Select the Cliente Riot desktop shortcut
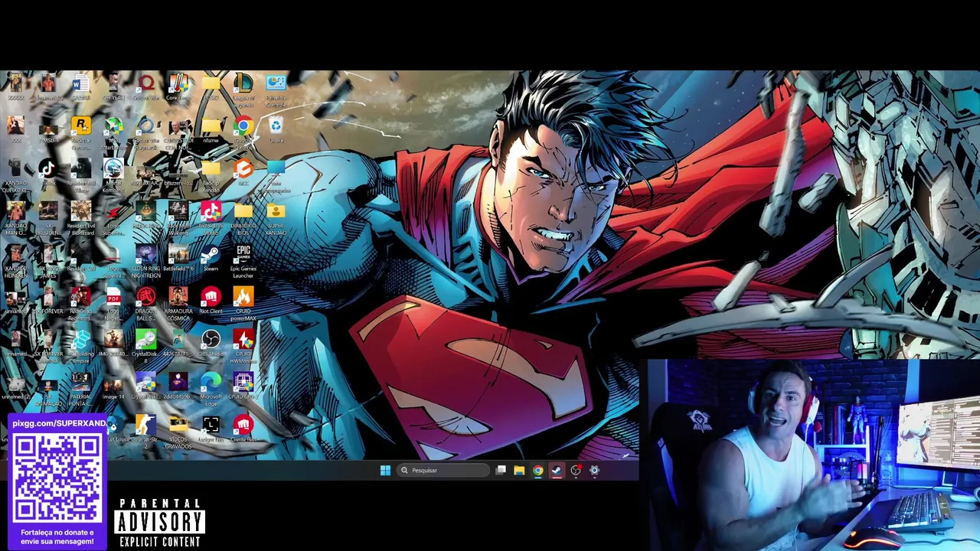Viewport: 980px width, 551px height. tap(243, 429)
